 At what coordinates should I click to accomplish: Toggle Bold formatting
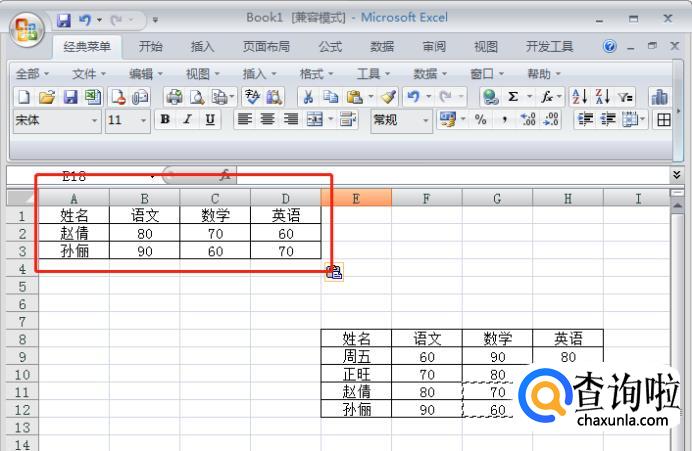click(x=165, y=120)
